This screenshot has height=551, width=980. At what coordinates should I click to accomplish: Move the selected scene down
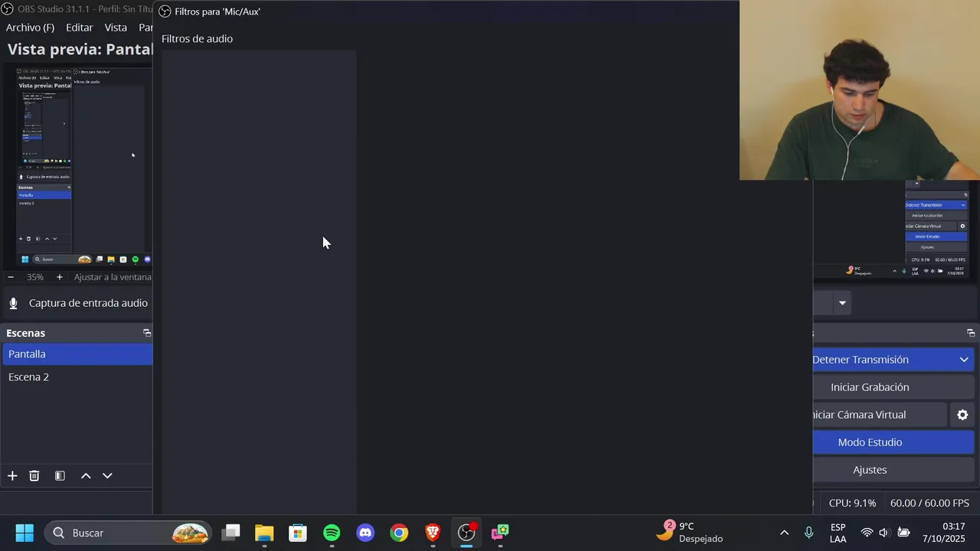pyautogui.click(x=107, y=476)
